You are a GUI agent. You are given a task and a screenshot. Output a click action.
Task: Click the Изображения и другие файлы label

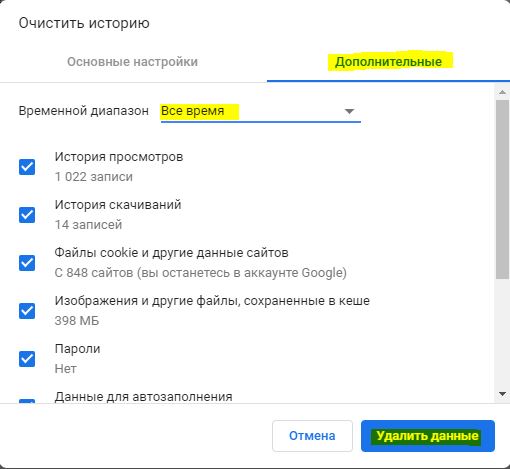point(212,301)
